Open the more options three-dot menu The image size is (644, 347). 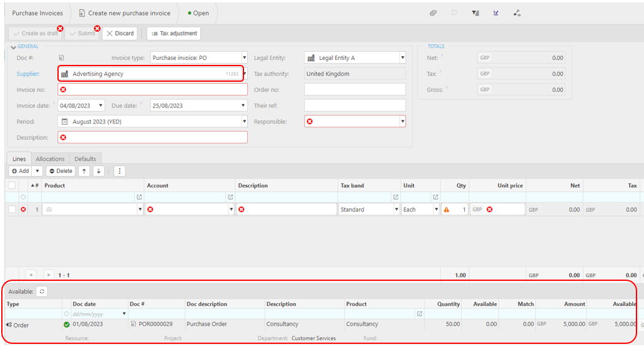point(120,171)
